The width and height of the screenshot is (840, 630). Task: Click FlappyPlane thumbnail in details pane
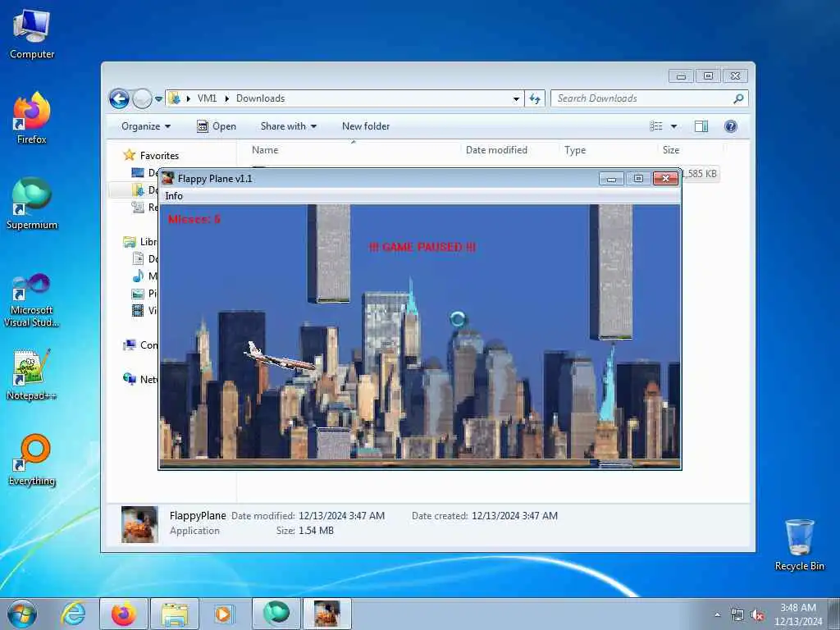[139, 524]
